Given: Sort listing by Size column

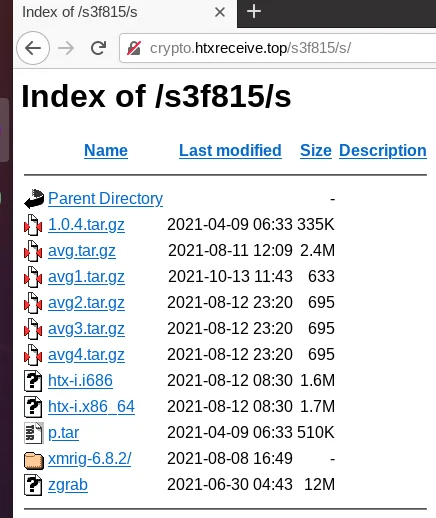Looking at the screenshot, I should [x=316, y=150].
